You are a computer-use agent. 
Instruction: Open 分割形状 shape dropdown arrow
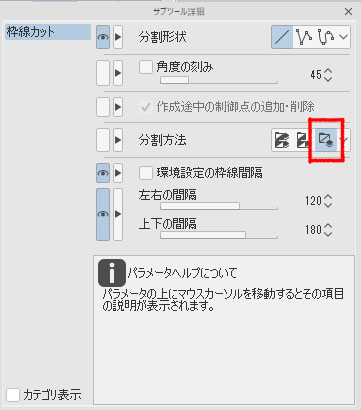click(x=344, y=37)
